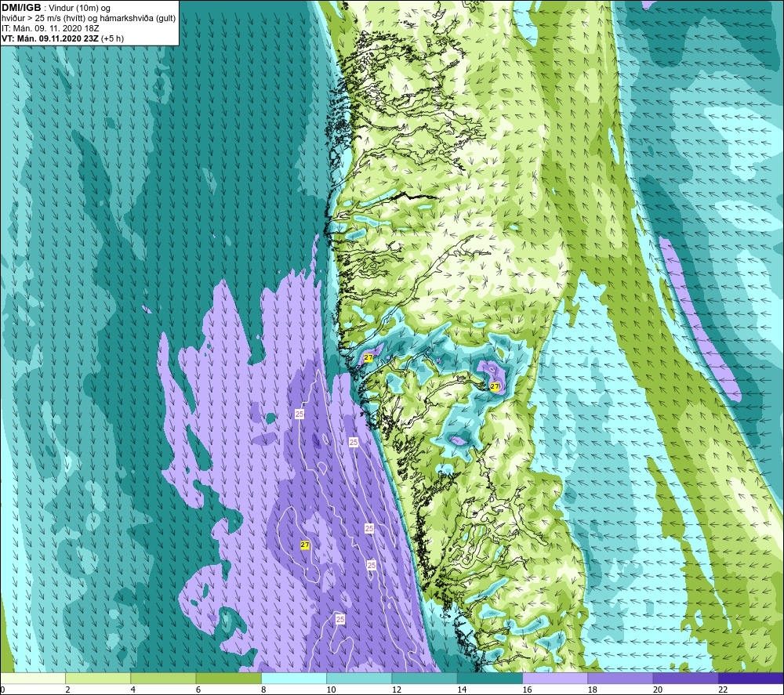The width and height of the screenshot is (784, 695).
Task: Click the 14–16 m/s dark teal legend swatch
Action: (489, 678)
